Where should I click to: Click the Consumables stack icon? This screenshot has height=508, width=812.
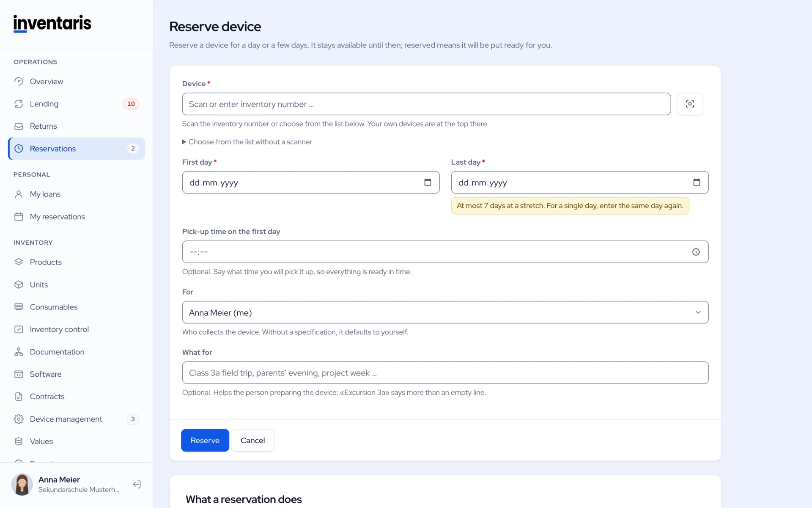[19, 307]
